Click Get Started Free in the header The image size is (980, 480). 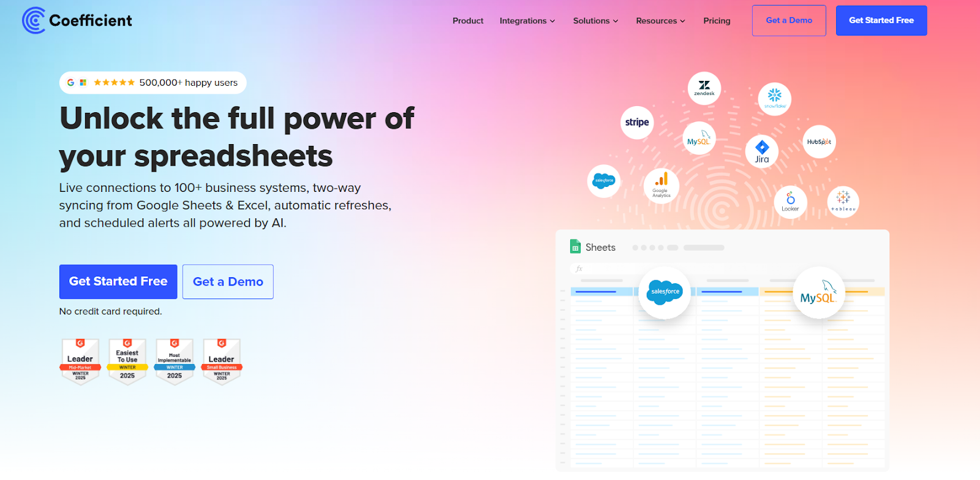881,20
